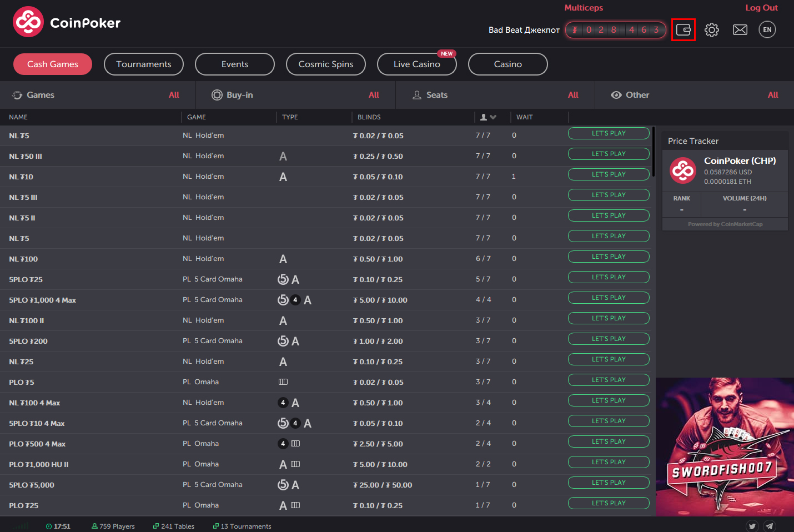Click the CoinPoker logo
Image resolution: width=794 pixels, height=532 pixels.
coord(67,22)
